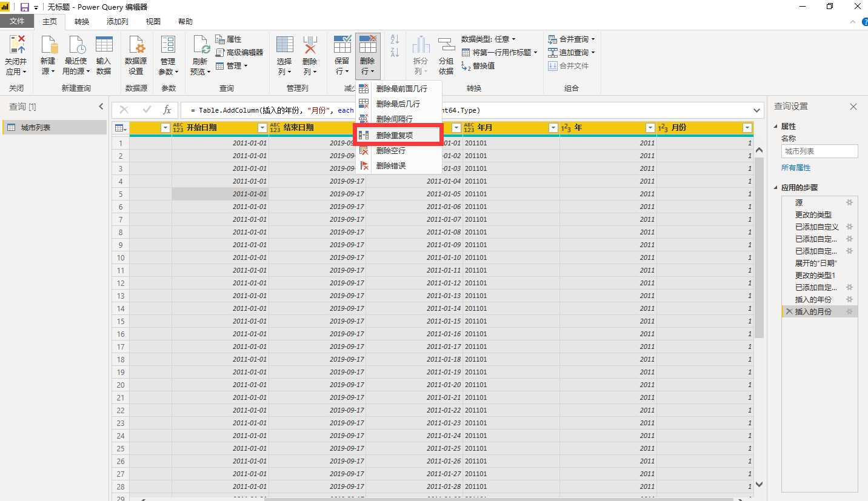Open the 高级编辑器 advanced editor

[239, 53]
